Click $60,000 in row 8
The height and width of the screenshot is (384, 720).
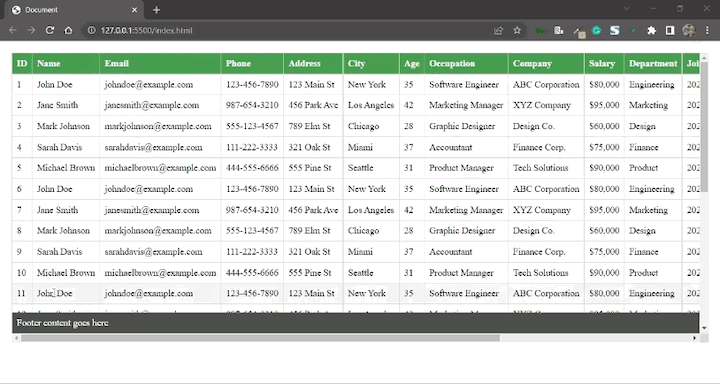(x=604, y=231)
